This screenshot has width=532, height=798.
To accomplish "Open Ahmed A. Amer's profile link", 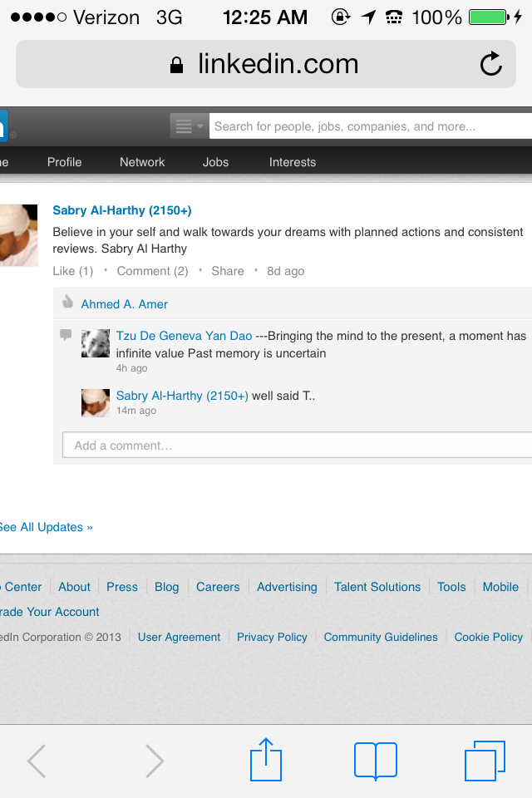I will coord(124,304).
